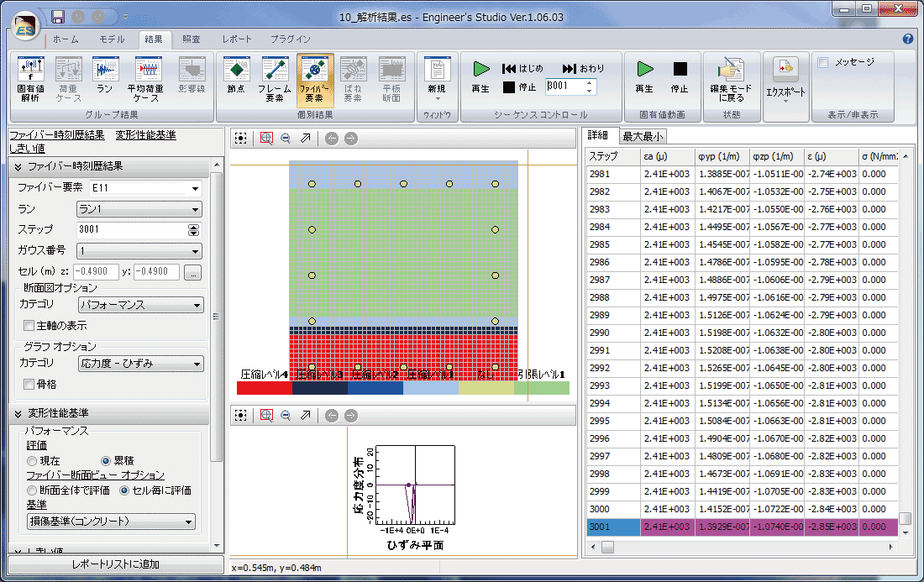Zoom in icon in graph toolbar
The image size is (924, 582).
point(266,416)
